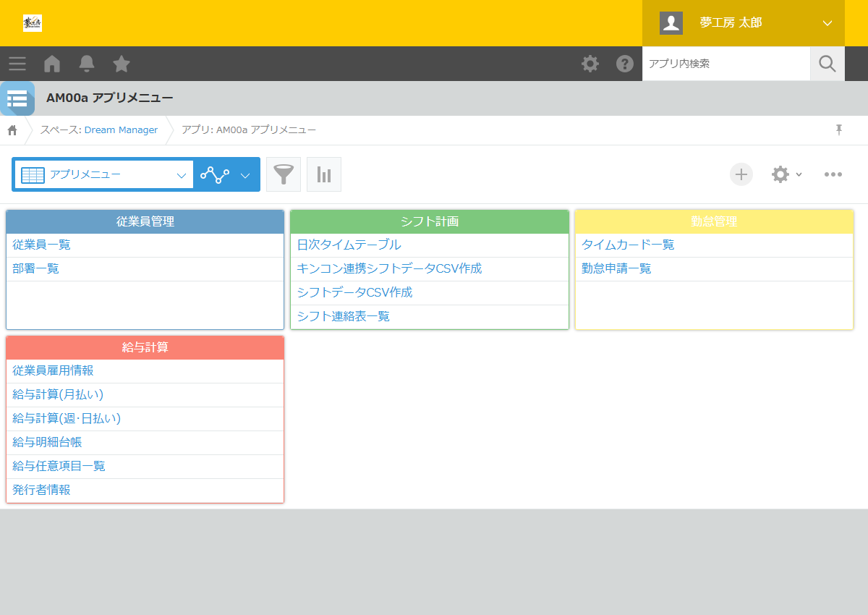Open the settings gear in header bar

coord(590,64)
